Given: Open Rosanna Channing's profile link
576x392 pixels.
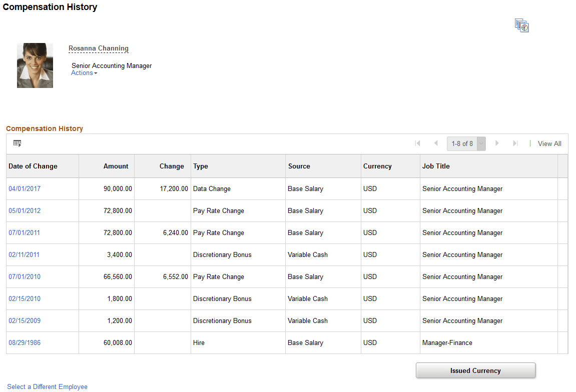Looking at the screenshot, I should [98, 48].
